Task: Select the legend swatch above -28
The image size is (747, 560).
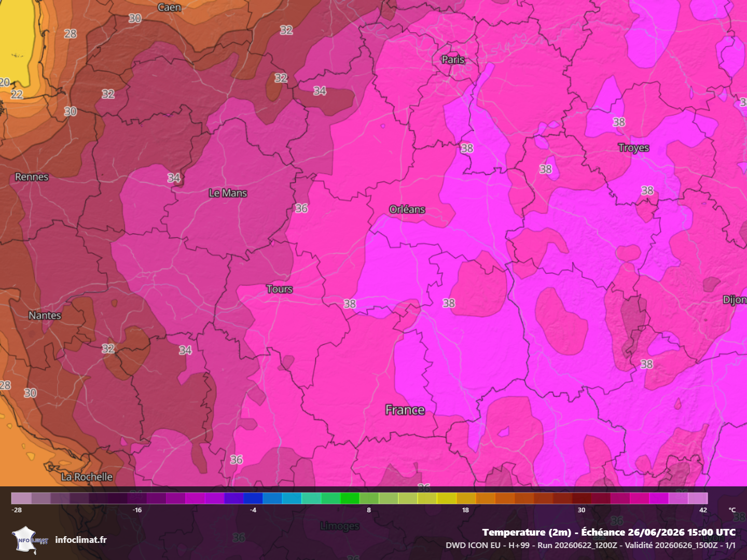Action: pyautogui.click(x=21, y=498)
